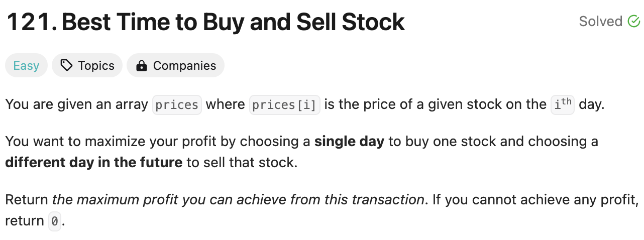Click the problem title heading
This screenshot has height=240, width=644.
pos(233,22)
